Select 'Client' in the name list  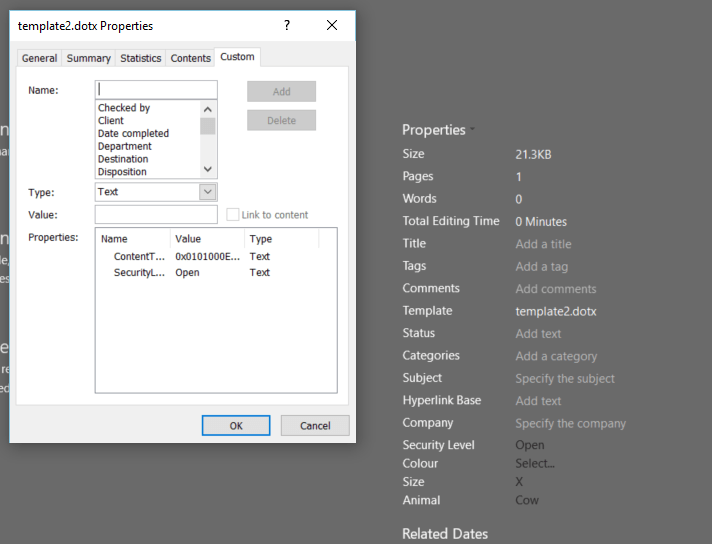tap(111, 120)
